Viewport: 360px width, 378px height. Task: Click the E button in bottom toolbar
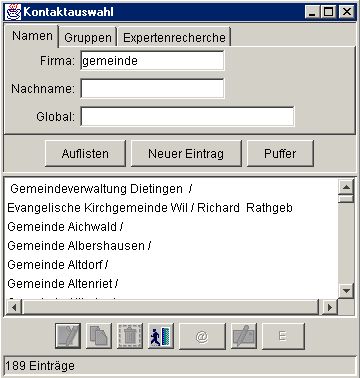(x=283, y=336)
